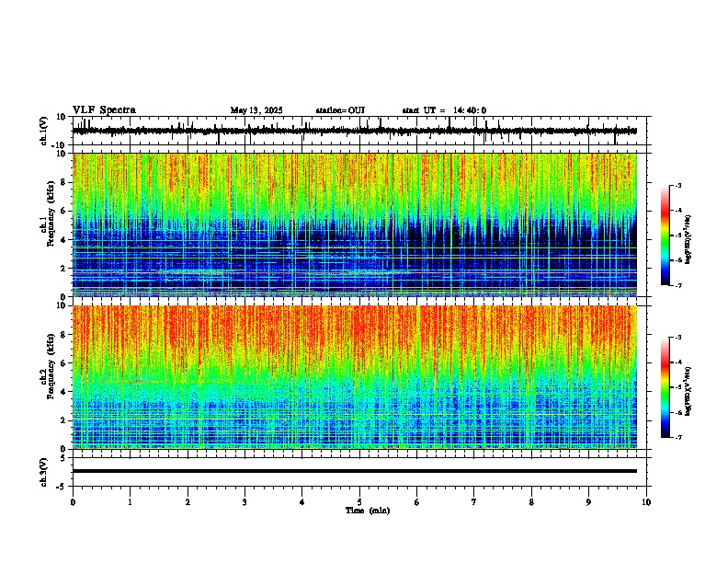Click time axis tick label "7"
This screenshot has width=728, height=563.
(474, 502)
